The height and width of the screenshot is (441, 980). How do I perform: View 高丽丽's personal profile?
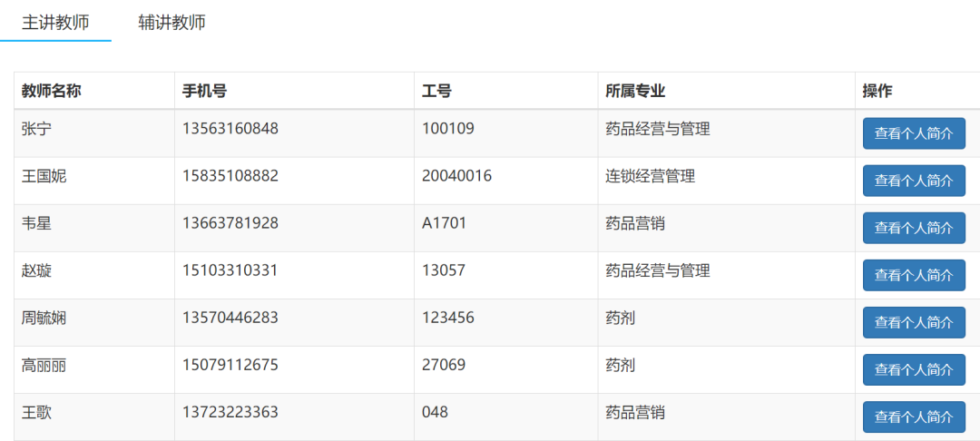tap(914, 370)
